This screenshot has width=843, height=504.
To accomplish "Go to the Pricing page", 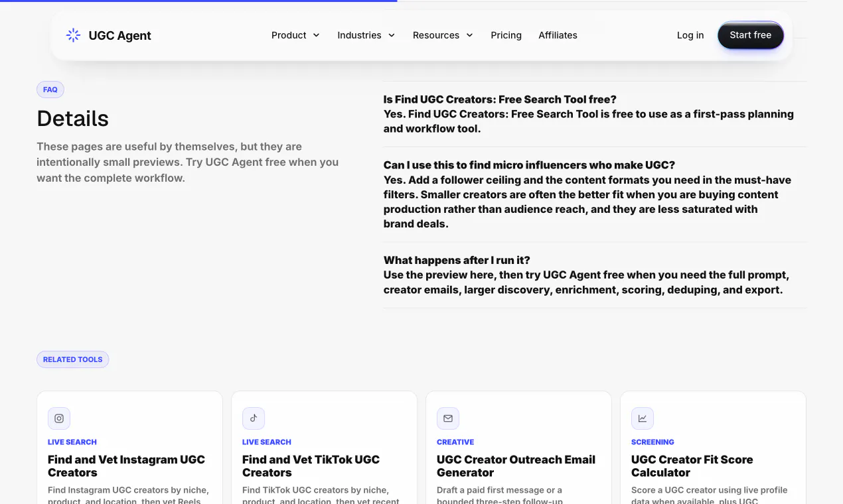I will point(506,35).
